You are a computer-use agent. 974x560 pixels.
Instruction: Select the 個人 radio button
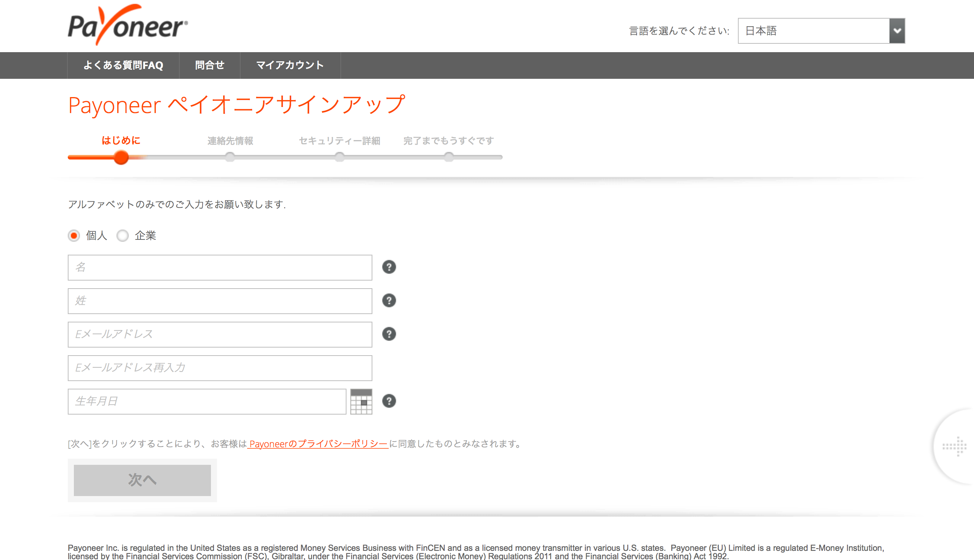click(74, 235)
